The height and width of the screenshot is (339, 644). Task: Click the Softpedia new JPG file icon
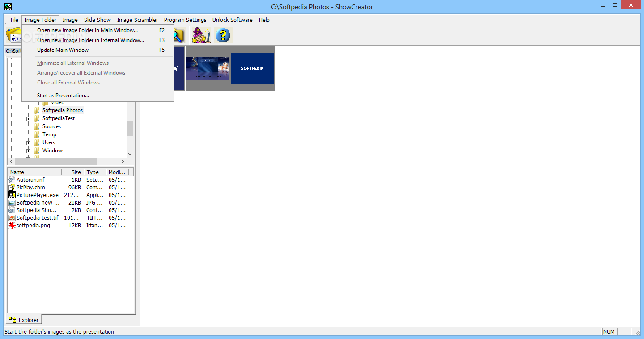[x=12, y=203]
